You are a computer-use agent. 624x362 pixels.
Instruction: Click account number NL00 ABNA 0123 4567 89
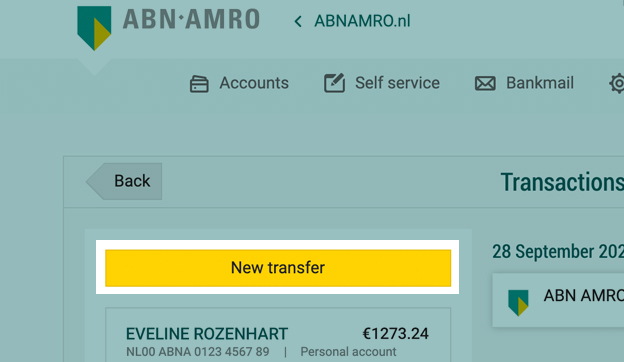pos(197,352)
